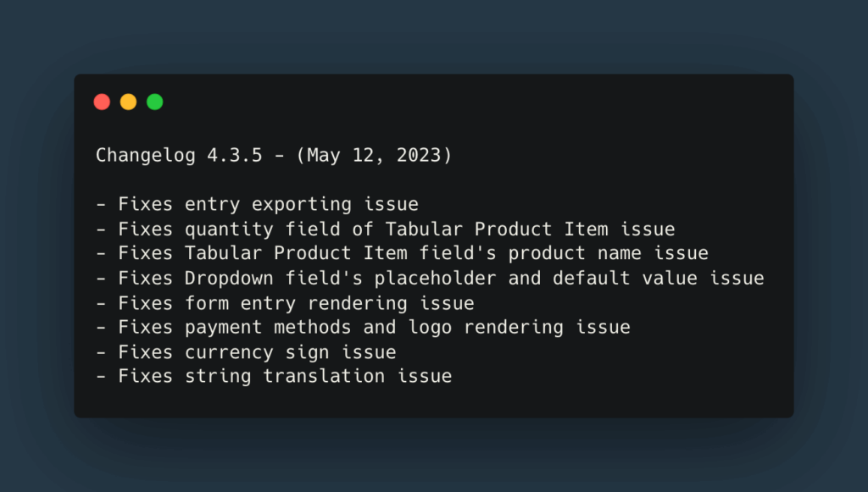Select the 'currency sign issue' line
The width and height of the screenshot is (868, 492).
pyautogui.click(x=246, y=352)
